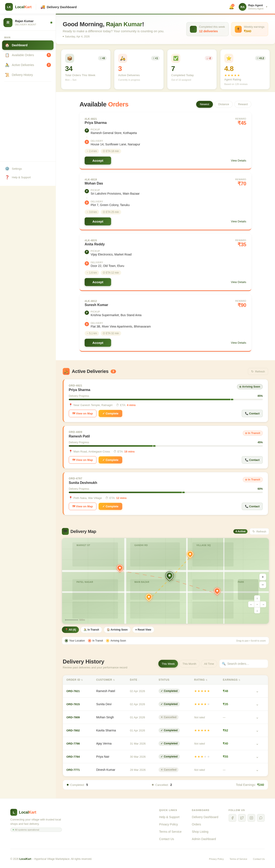Expand row ORD-7815 details

257,705
